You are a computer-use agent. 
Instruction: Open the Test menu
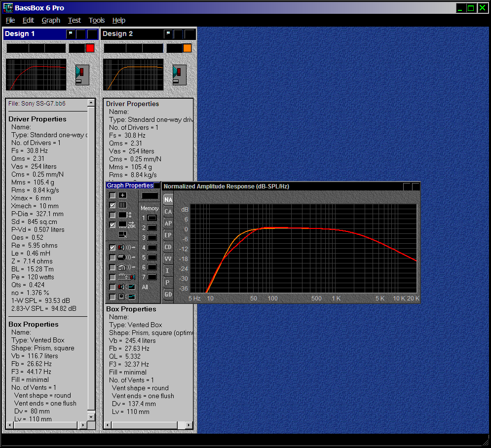74,20
